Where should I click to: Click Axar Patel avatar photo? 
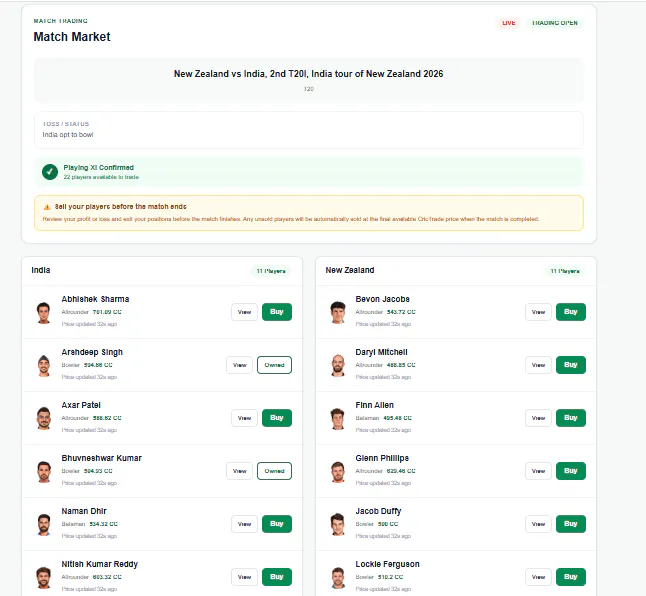44,418
